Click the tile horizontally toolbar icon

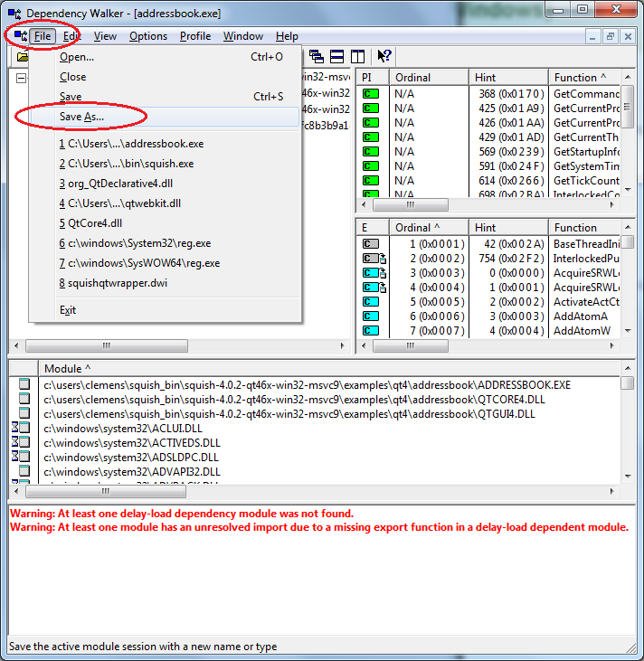click(337, 57)
